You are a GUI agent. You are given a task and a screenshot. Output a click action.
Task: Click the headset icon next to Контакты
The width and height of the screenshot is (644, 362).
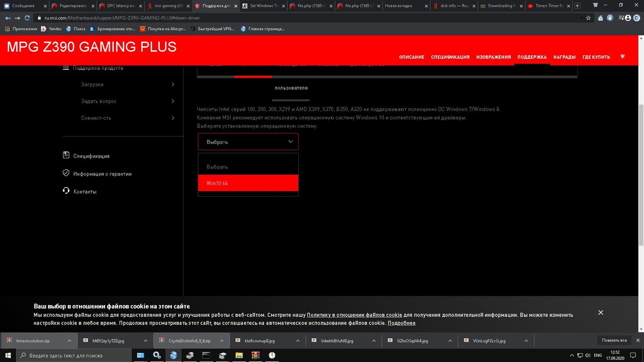(x=66, y=191)
